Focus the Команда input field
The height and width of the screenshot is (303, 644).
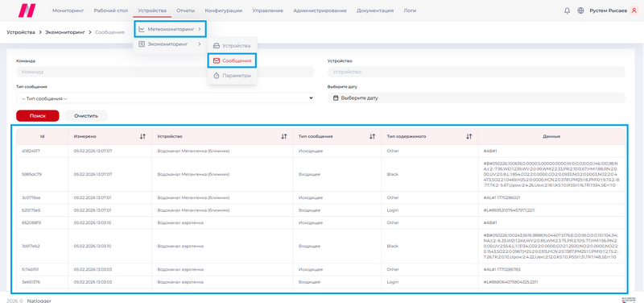tap(165, 72)
